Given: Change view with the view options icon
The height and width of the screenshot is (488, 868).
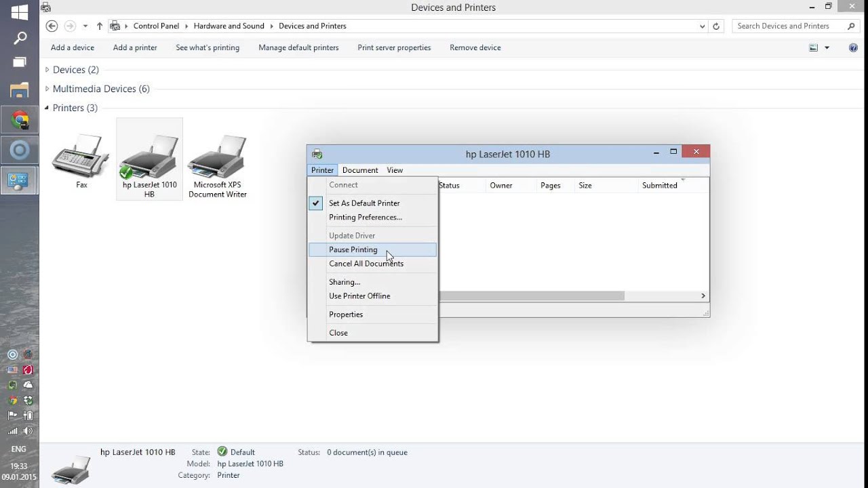Looking at the screenshot, I should pos(814,47).
